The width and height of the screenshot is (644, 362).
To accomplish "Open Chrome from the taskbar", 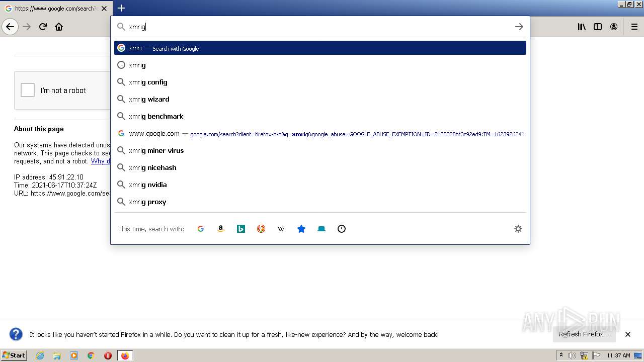I will click(x=91, y=355).
